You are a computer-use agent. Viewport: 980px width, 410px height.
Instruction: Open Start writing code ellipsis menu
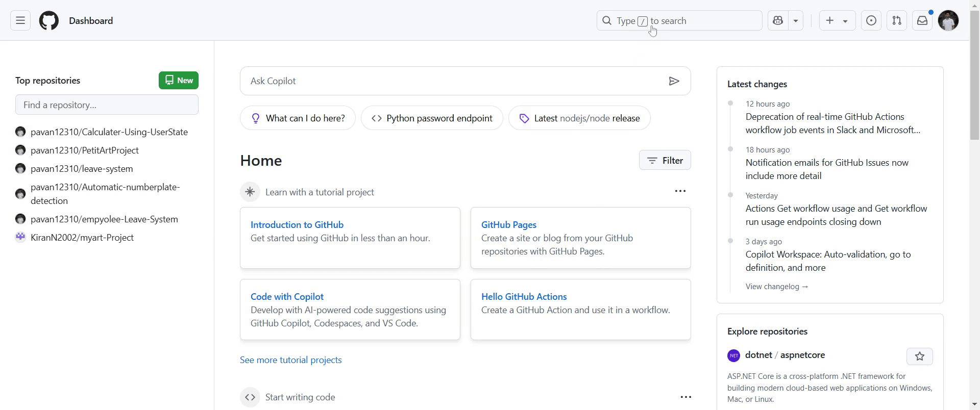click(686, 397)
